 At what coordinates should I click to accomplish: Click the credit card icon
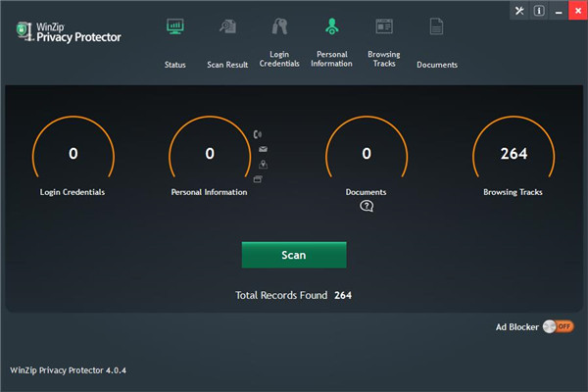pos(258,179)
